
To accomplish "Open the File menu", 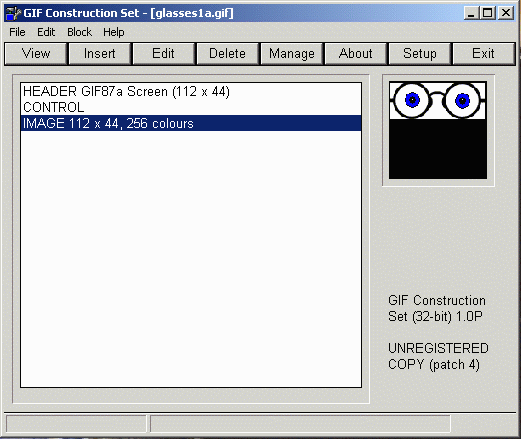I will tap(17, 32).
